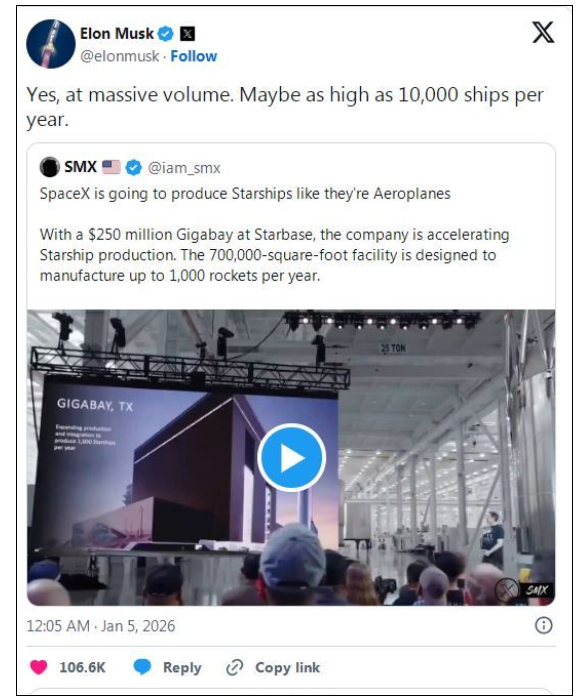Click the chain link icon

point(234,667)
